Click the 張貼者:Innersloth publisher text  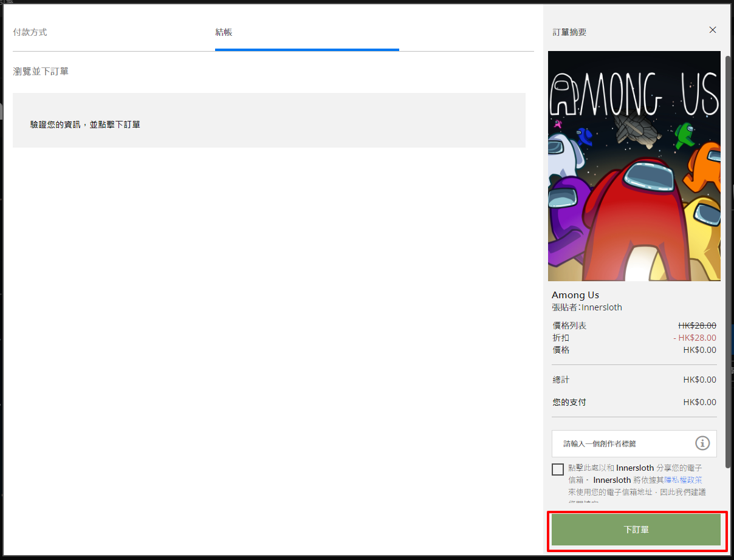tap(587, 307)
